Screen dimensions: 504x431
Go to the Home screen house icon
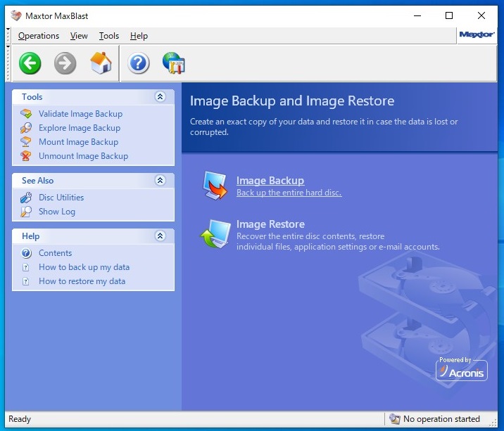pyautogui.click(x=101, y=63)
